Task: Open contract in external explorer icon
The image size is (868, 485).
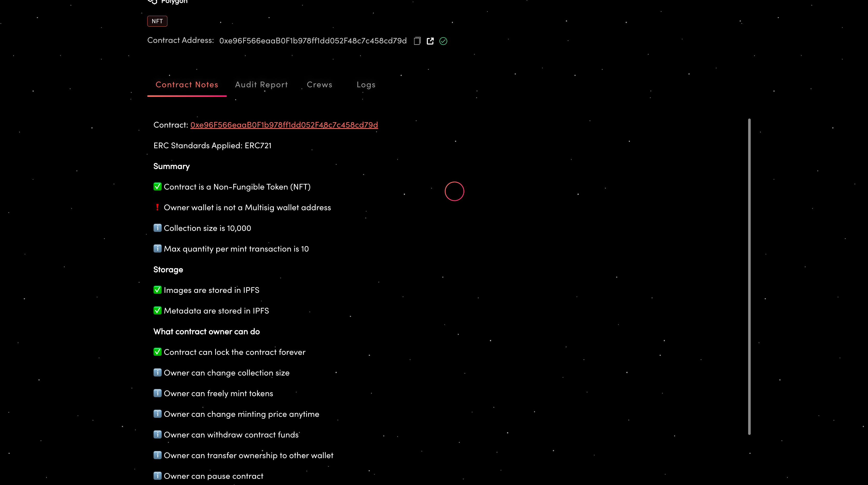Action: tap(430, 41)
